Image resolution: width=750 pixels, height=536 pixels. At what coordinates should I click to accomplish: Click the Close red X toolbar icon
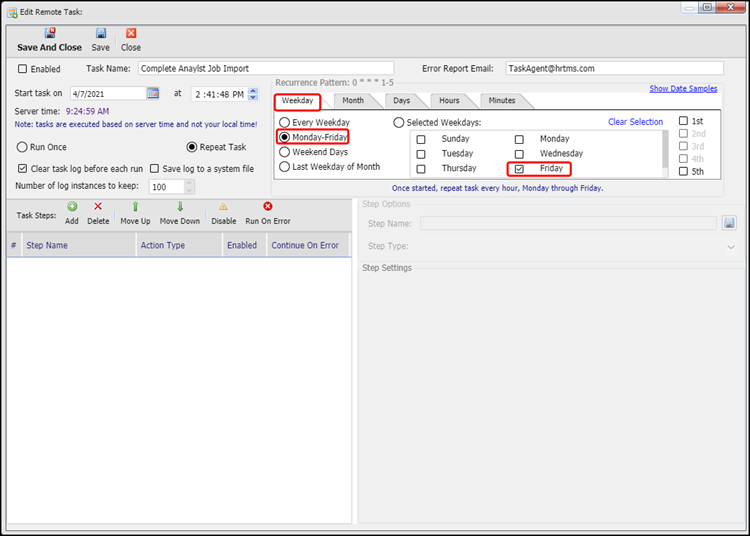[x=131, y=33]
